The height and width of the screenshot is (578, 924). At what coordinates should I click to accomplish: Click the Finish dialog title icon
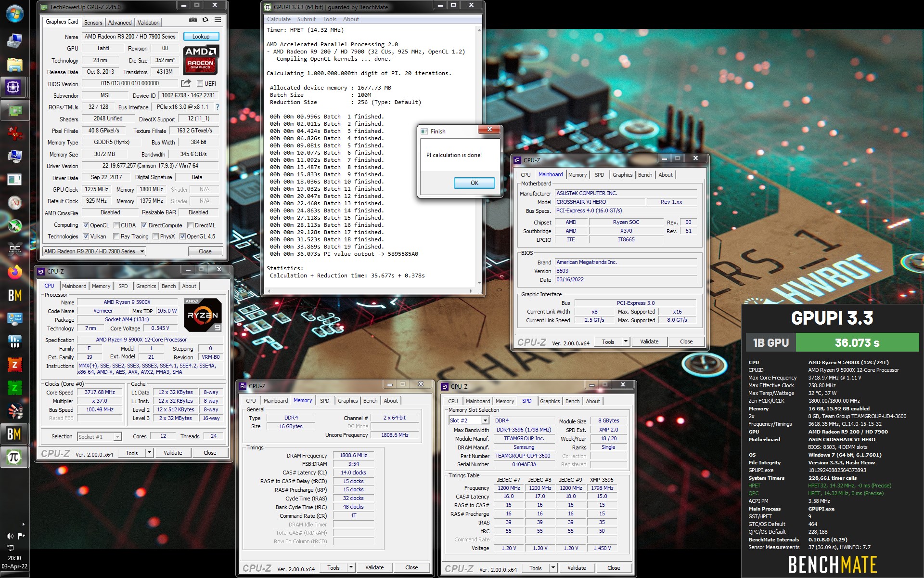424,131
